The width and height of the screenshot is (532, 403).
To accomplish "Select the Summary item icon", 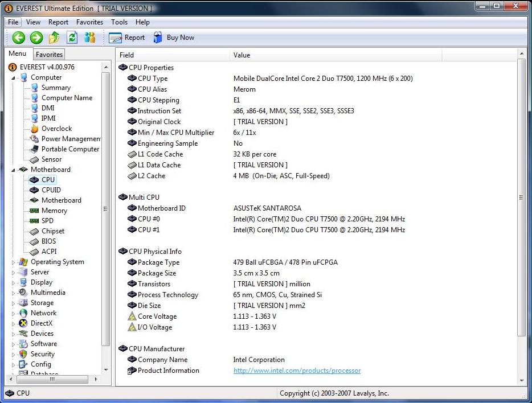I will [x=34, y=88].
